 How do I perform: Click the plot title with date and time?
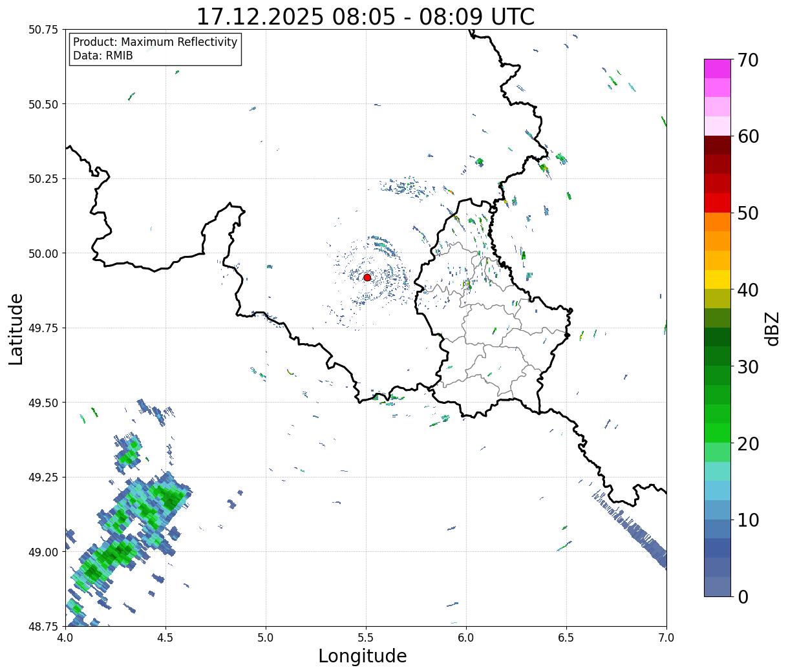[x=365, y=16]
